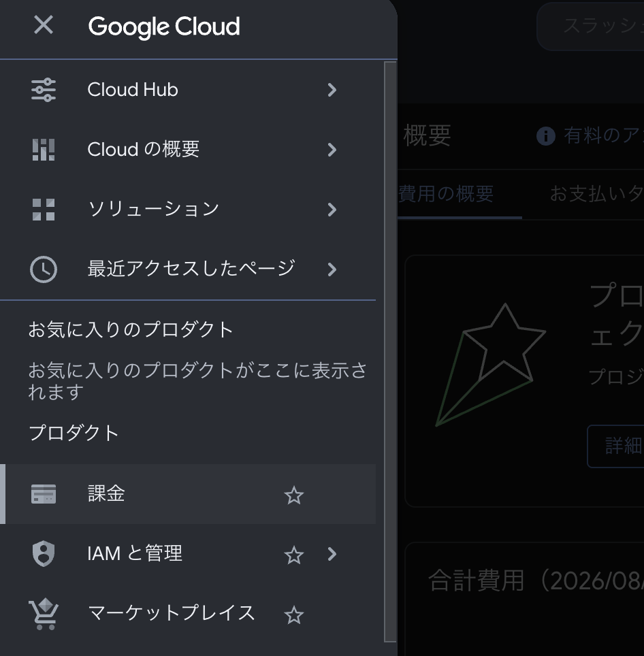
Task: Favorite 課金 with its star toggle
Action: (x=294, y=495)
